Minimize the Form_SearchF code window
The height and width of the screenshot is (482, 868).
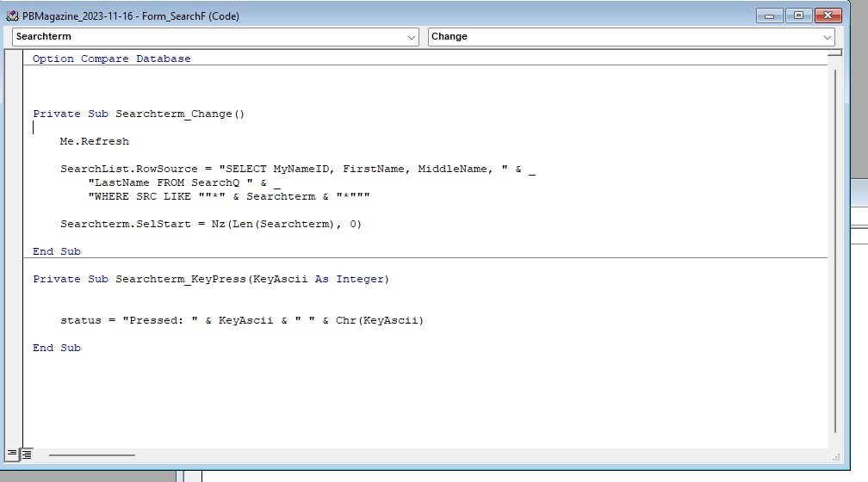[769, 15]
